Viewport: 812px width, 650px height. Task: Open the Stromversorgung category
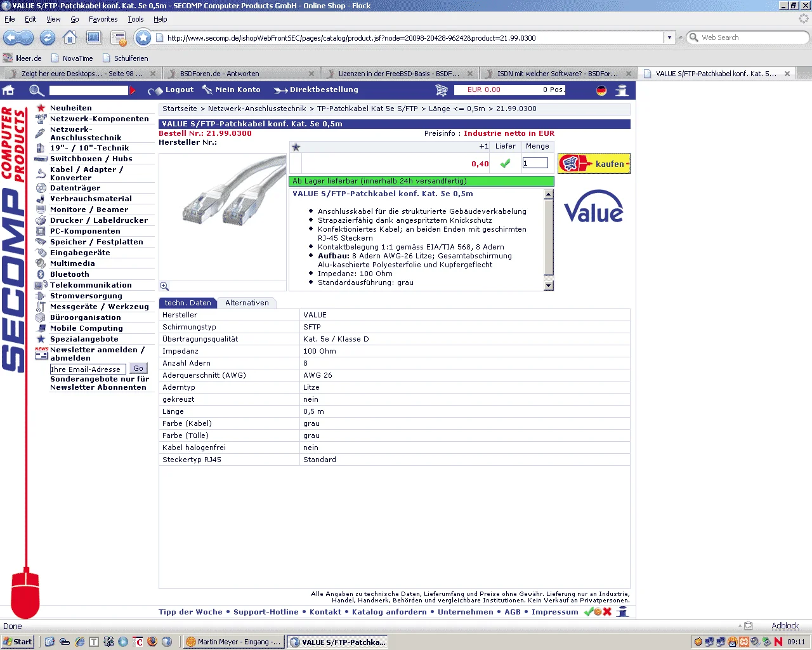tap(86, 296)
